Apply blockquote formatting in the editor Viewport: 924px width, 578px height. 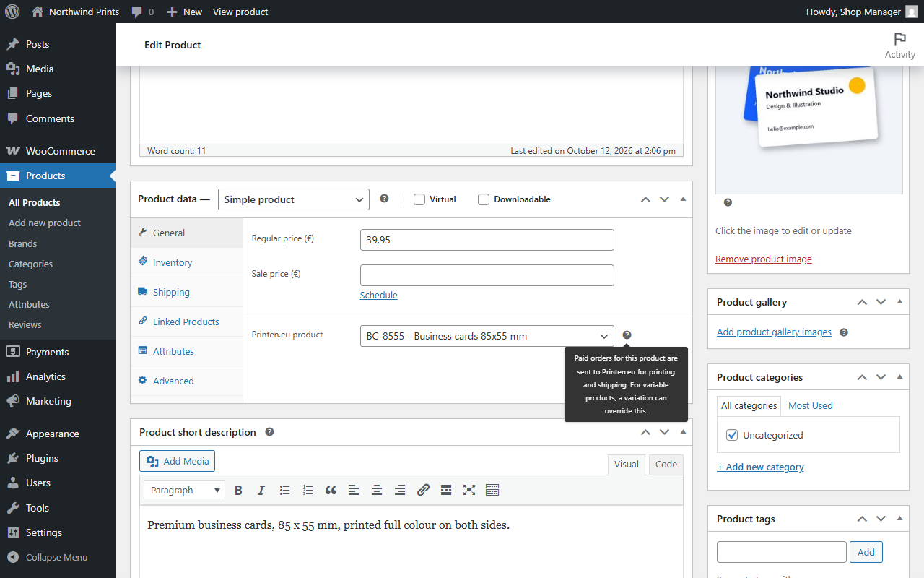[x=331, y=490]
